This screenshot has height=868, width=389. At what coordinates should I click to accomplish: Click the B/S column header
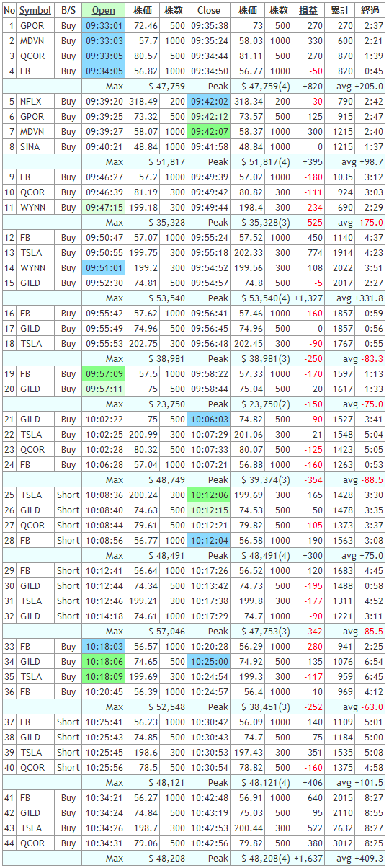[68, 11]
